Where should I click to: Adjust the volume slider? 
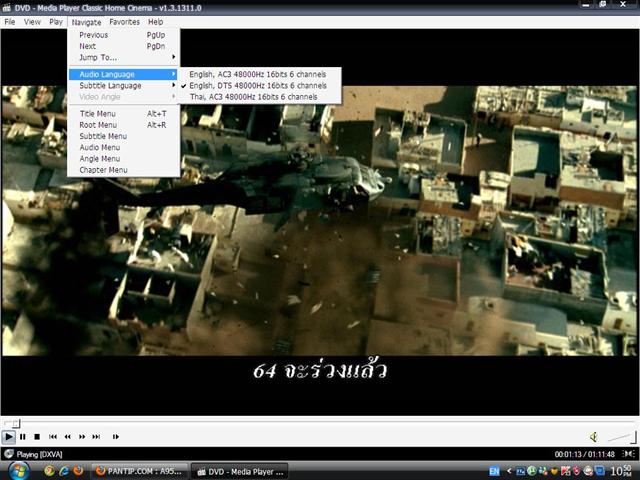click(622, 438)
